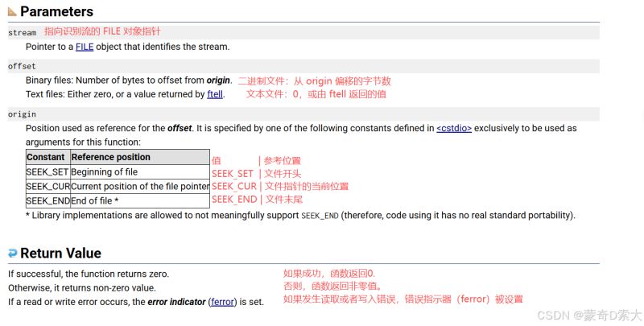
Task: Click the Parameters section icon
Action: (12, 11)
